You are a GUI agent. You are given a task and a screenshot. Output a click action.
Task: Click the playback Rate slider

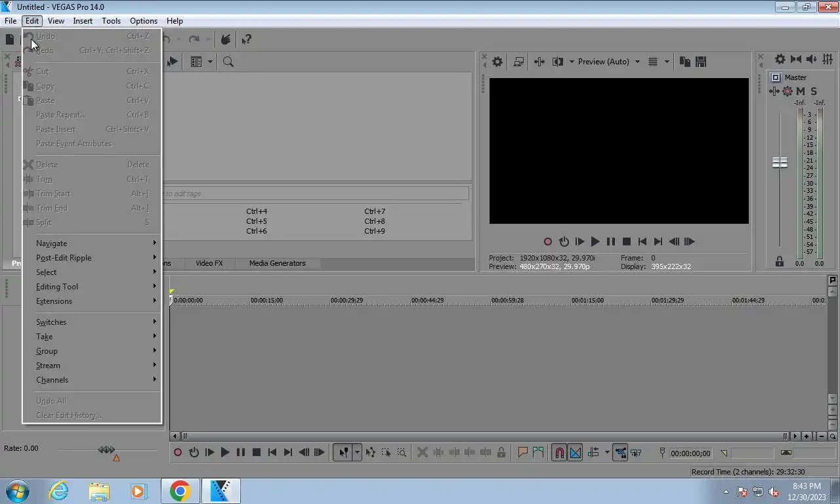106,450
